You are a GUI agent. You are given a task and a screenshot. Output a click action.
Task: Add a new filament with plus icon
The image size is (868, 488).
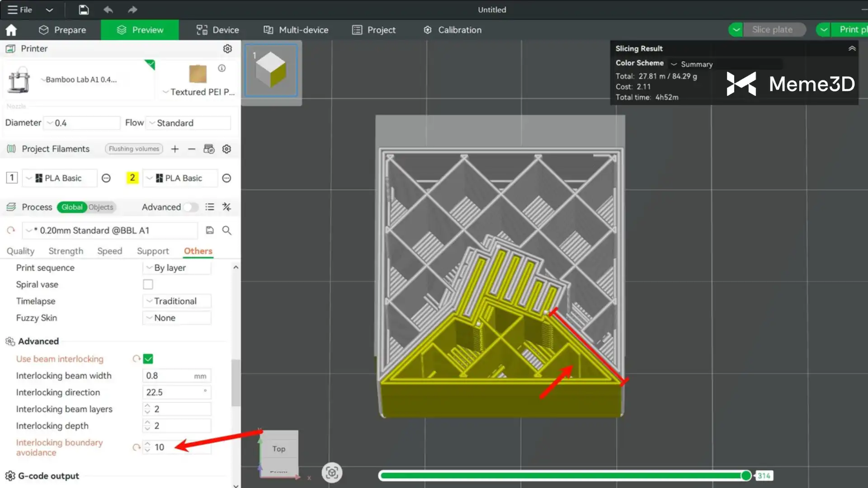(175, 149)
